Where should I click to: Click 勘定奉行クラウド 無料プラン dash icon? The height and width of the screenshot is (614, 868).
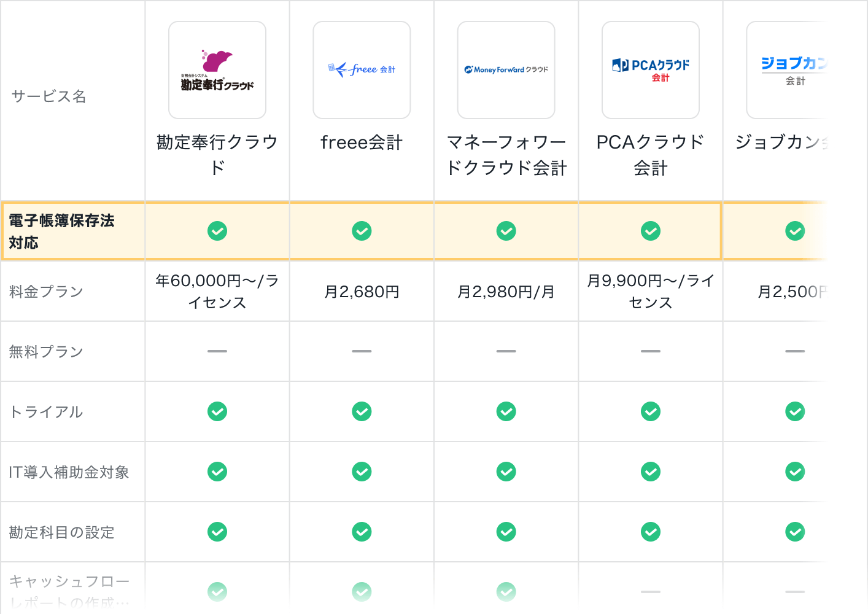coord(217,351)
